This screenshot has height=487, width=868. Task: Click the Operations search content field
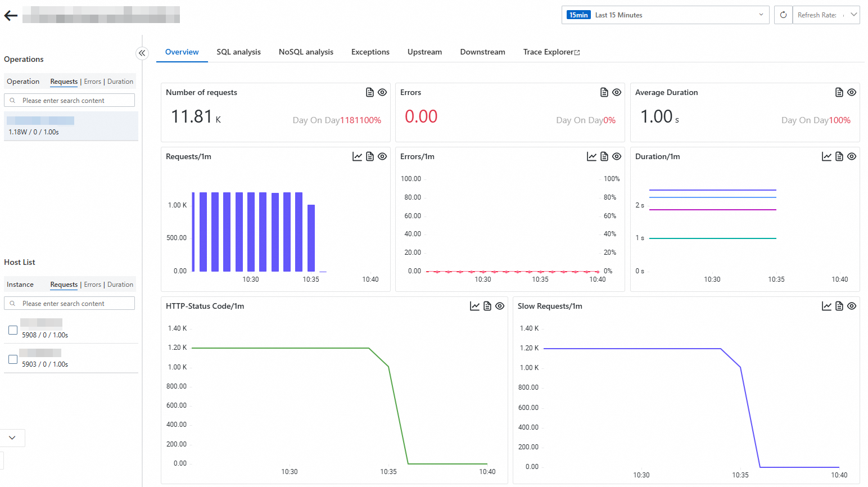(70, 100)
